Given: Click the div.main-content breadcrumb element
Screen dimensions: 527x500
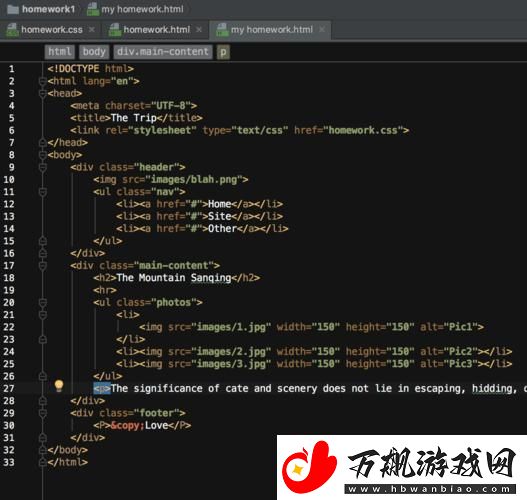Looking at the screenshot, I should pos(163,52).
